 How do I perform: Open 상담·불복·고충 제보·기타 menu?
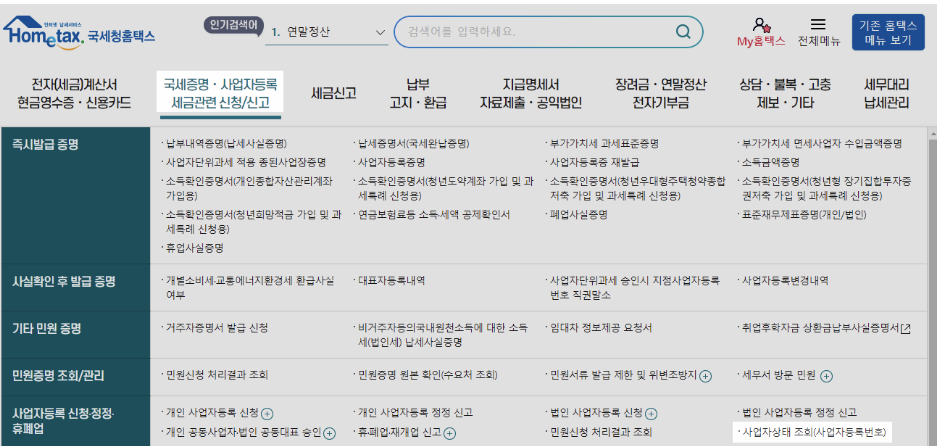pyautogui.click(x=785, y=94)
